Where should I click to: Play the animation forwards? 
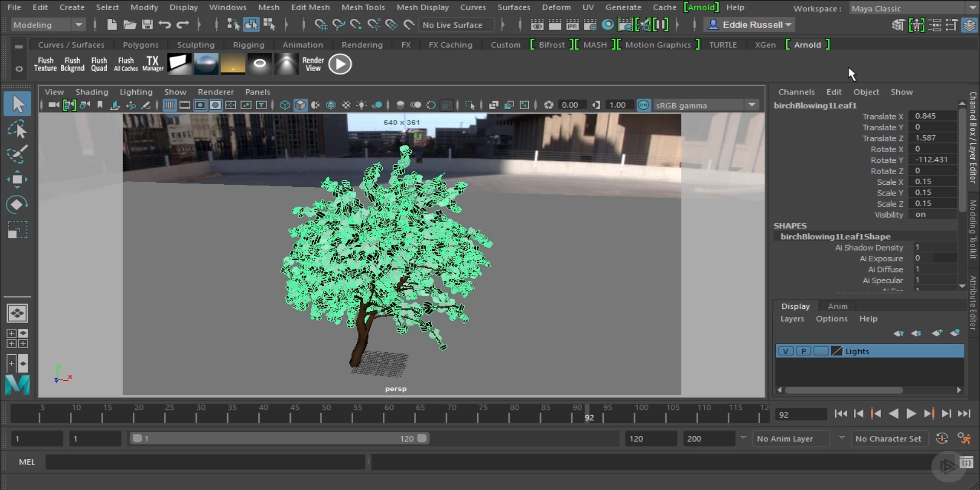[x=911, y=413]
